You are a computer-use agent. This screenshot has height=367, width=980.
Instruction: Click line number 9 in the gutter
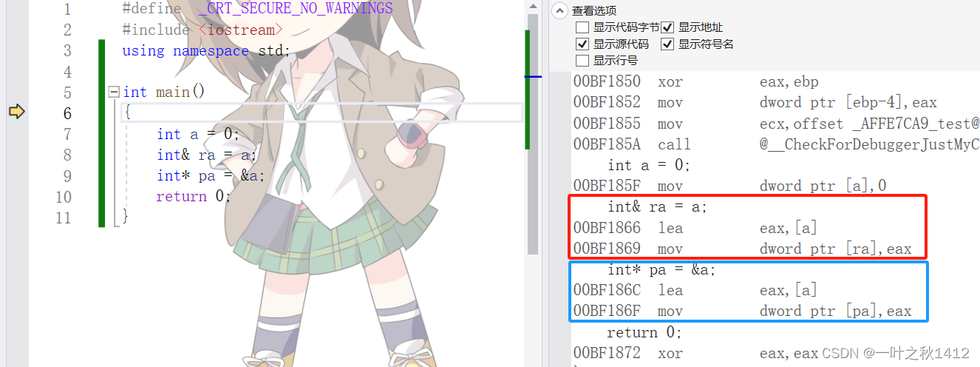(67, 176)
